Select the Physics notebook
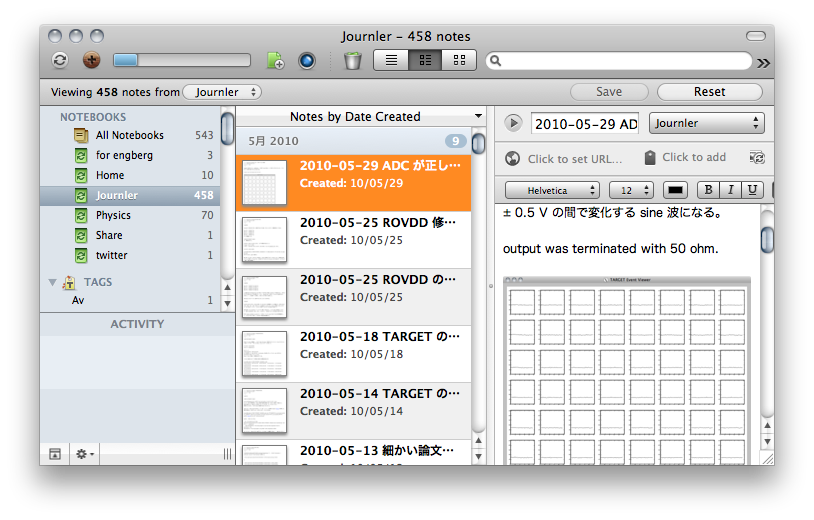Screen dimensions: 814x520 tap(130, 215)
